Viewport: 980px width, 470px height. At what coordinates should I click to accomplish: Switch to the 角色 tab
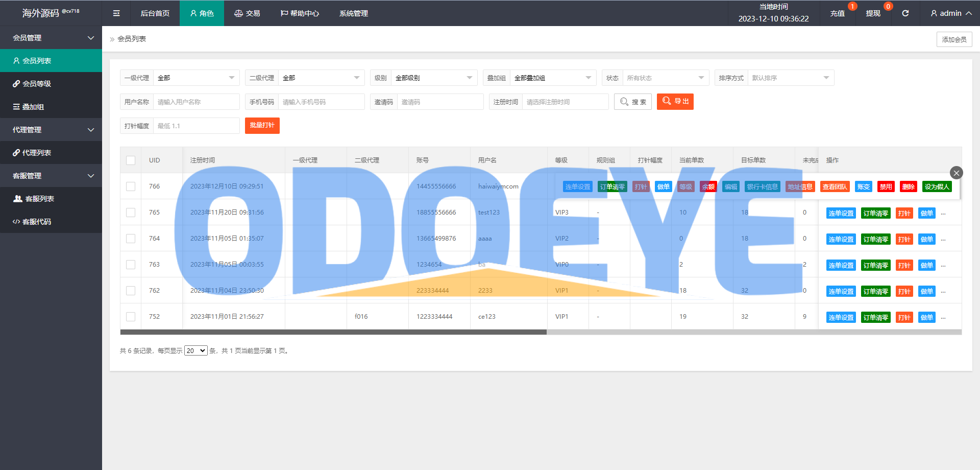[x=202, y=13]
